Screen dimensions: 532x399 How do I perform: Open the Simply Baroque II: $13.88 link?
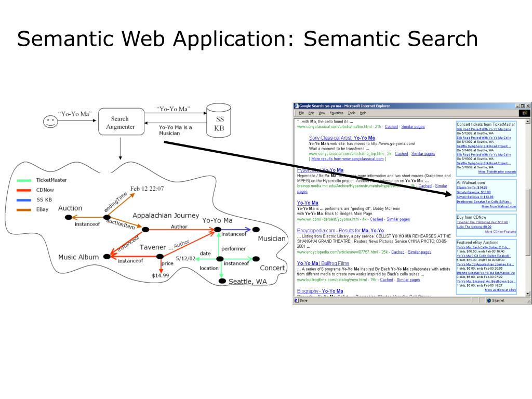pyautogui.click(x=475, y=197)
